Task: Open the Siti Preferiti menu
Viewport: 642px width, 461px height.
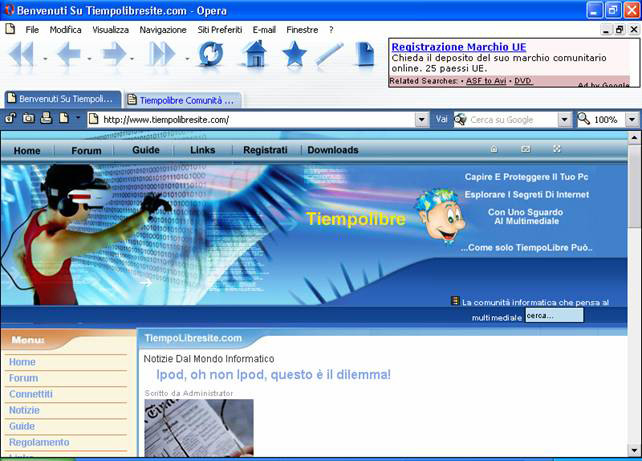Action: (x=220, y=29)
